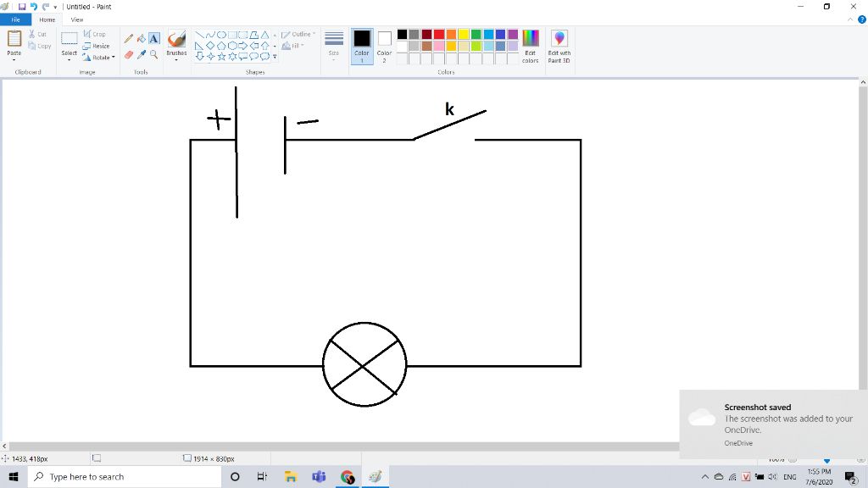Screen dimensions: 868x488
Task: Switch to the Home tab
Action: click(47, 19)
